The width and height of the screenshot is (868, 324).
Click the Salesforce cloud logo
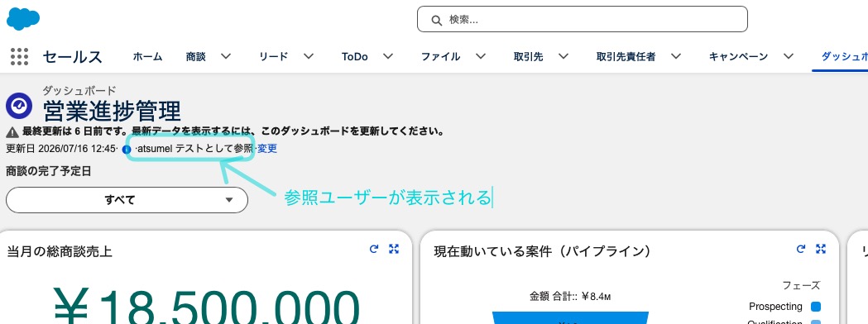tap(22, 19)
